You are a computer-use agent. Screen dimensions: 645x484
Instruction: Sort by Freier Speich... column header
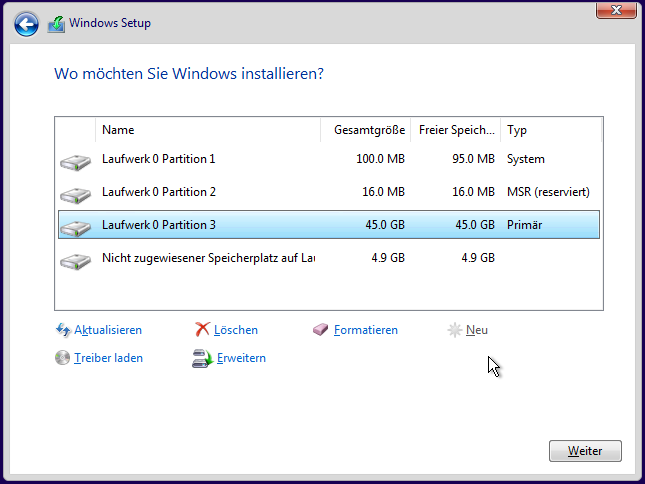[455, 130]
